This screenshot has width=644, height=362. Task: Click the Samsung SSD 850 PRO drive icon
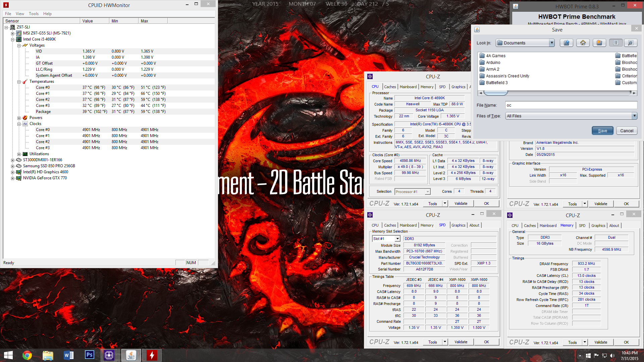click(19, 166)
